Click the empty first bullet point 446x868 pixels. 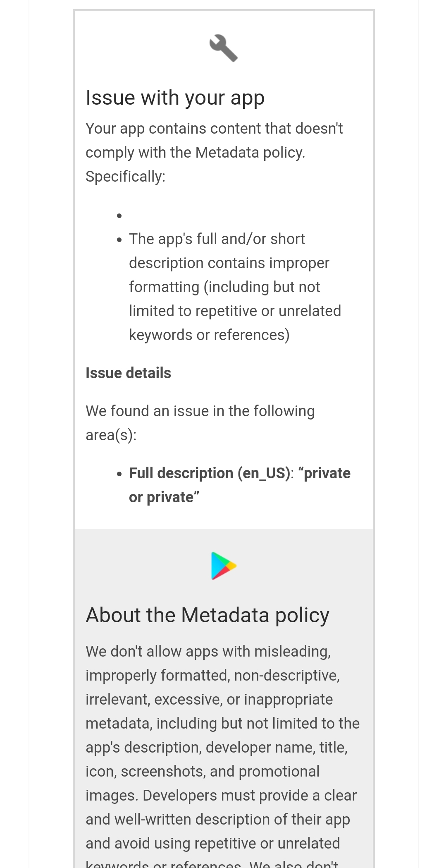click(x=119, y=216)
